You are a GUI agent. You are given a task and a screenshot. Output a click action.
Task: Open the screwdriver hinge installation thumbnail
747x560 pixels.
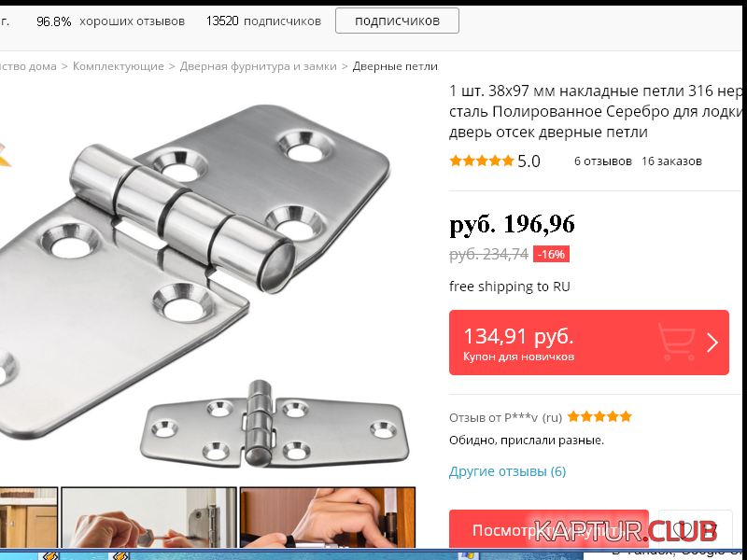pos(149,517)
